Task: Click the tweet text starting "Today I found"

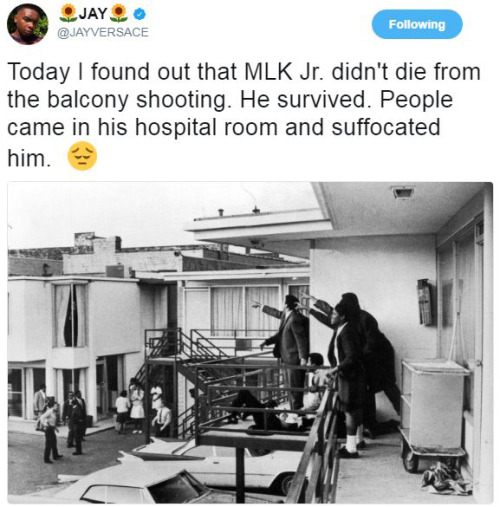Action: click(244, 114)
